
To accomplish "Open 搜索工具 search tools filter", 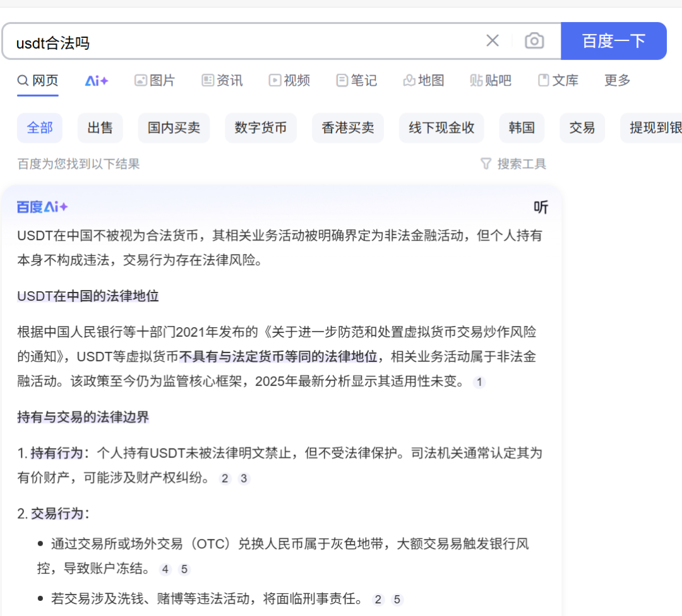I will 513,164.
